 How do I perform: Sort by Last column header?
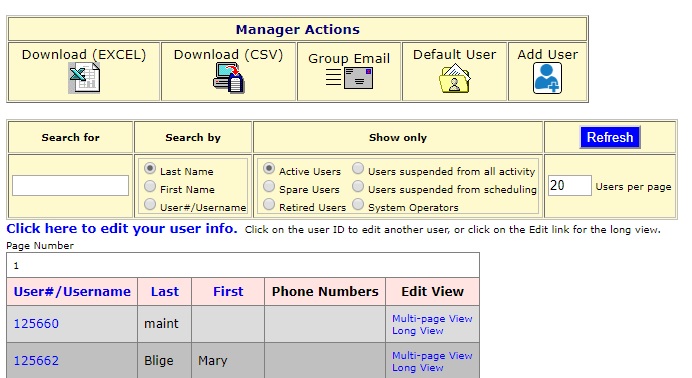click(x=165, y=292)
